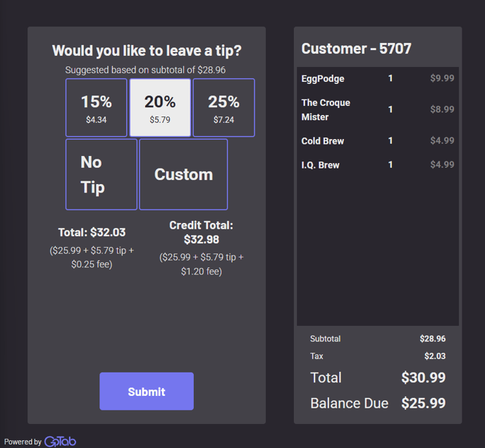This screenshot has width=485, height=448.
Task: Select the 15% tip option
Action: 97,108
